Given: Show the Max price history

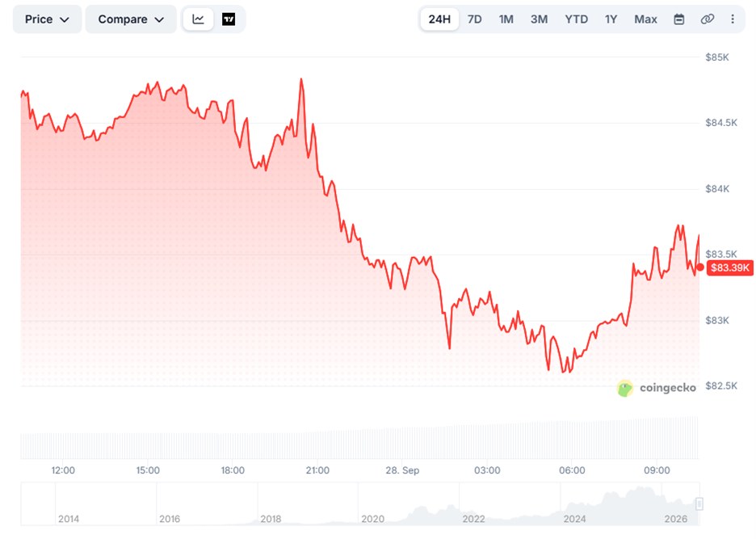Looking at the screenshot, I should [x=645, y=19].
